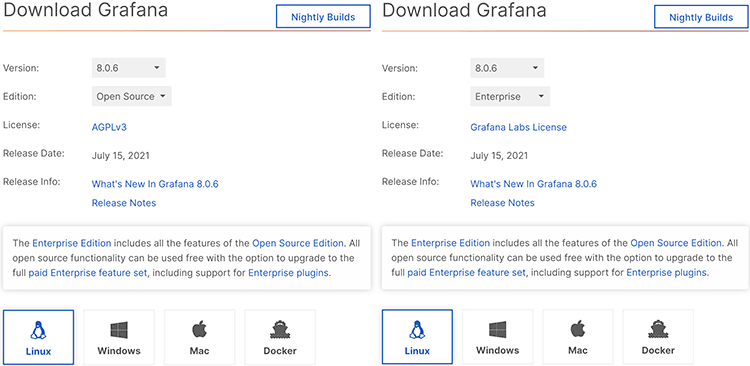Open What's New In Grafana 8.0.6 in the right panel
This screenshot has height=366, width=750.
pos(534,184)
